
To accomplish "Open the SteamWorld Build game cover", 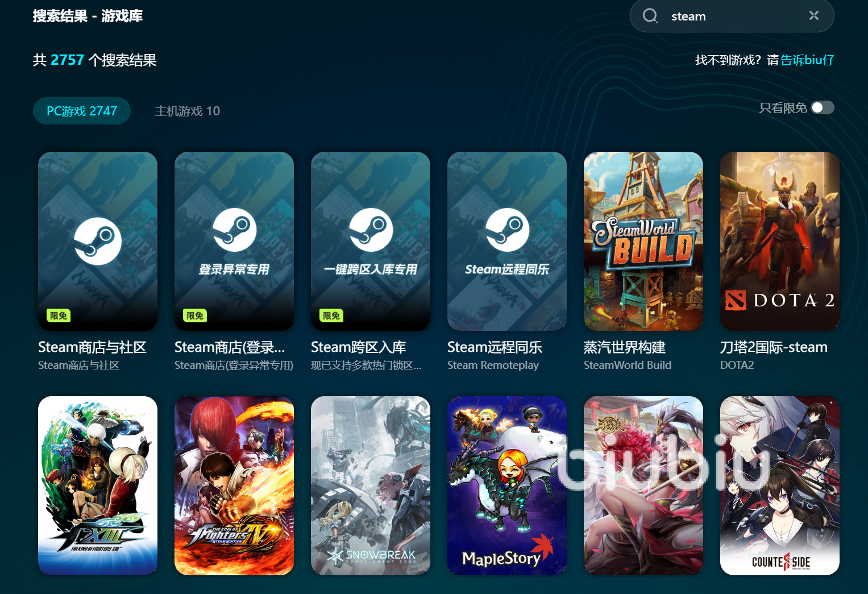I will 643,241.
